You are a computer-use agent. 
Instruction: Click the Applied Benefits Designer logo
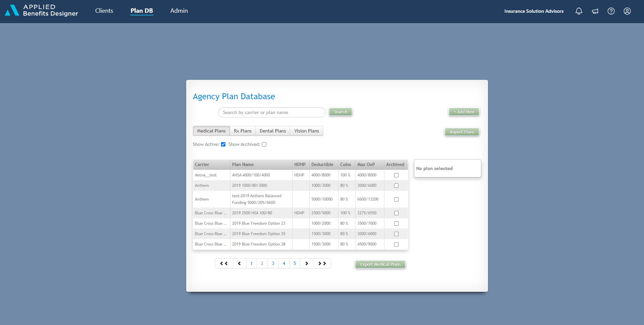coord(42,10)
